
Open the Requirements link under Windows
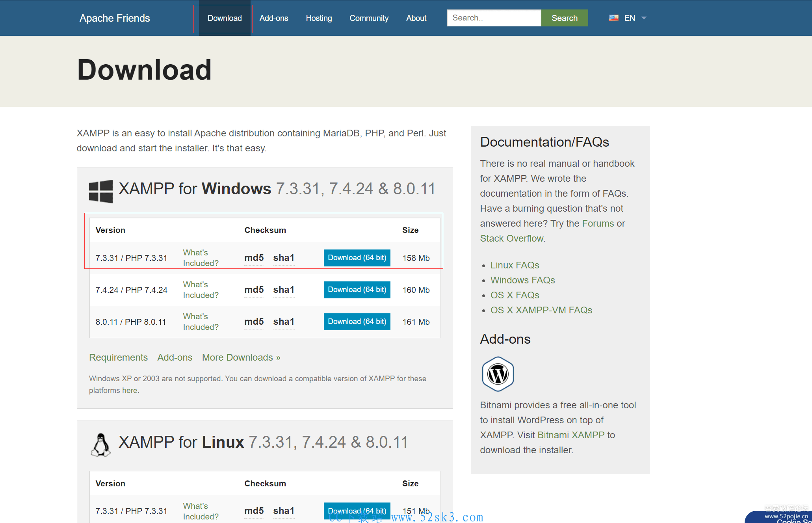tap(118, 357)
